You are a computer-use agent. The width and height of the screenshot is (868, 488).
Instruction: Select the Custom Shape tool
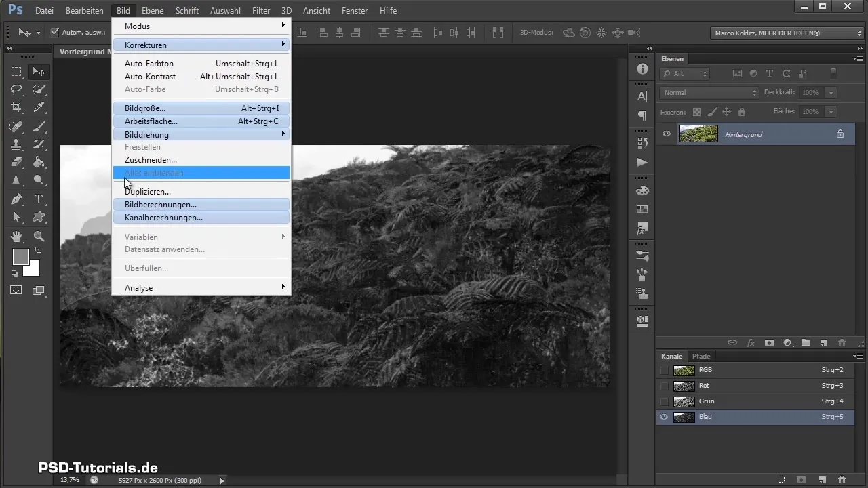point(39,217)
